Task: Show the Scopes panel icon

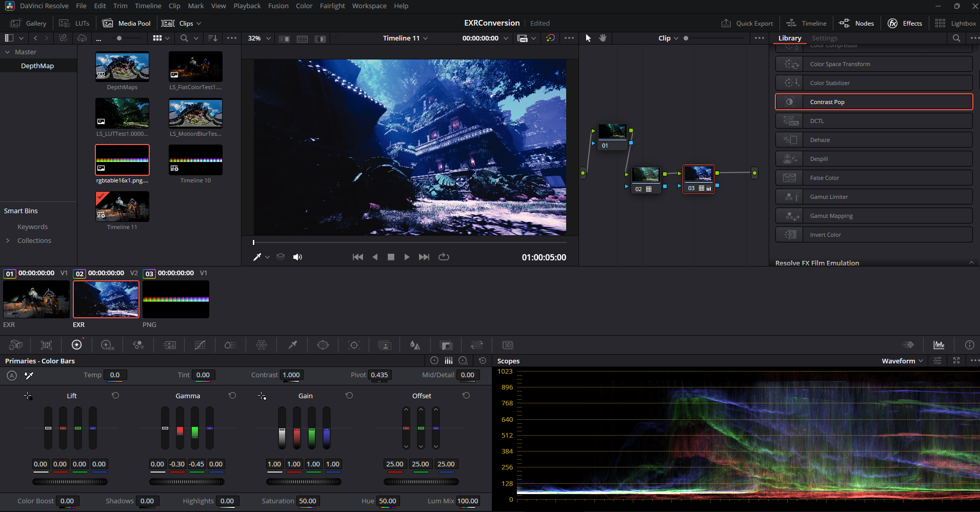Action: pos(939,345)
